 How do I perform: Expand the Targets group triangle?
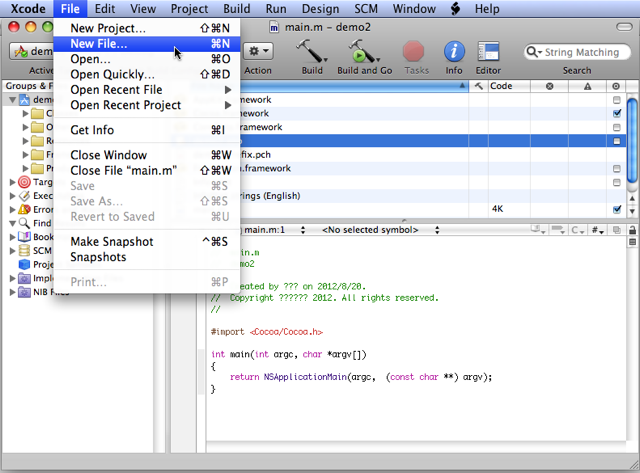click(12, 182)
